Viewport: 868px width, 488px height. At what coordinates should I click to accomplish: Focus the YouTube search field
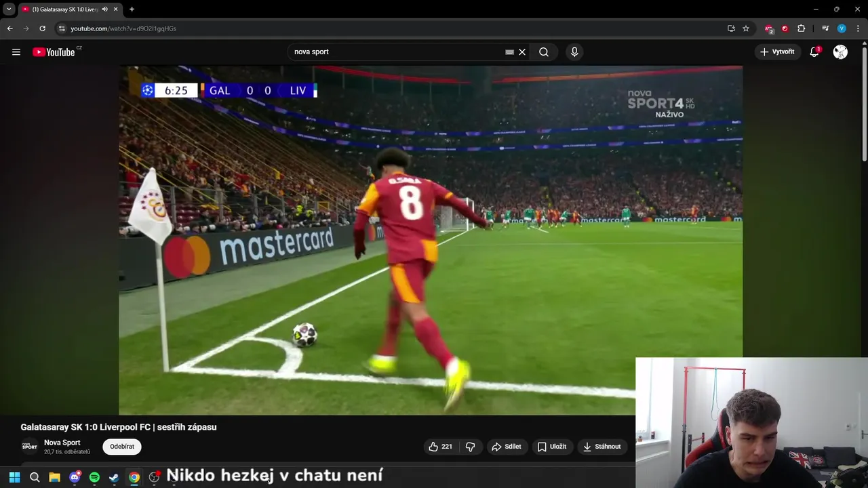tap(398, 52)
